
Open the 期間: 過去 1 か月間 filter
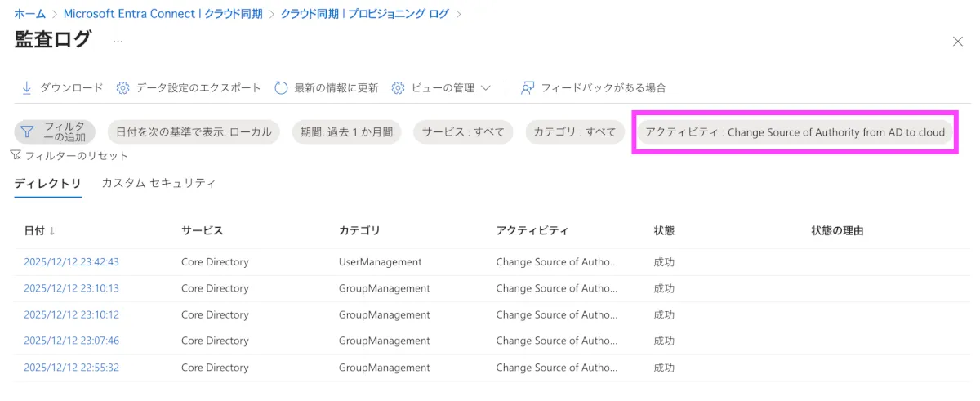(x=346, y=132)
